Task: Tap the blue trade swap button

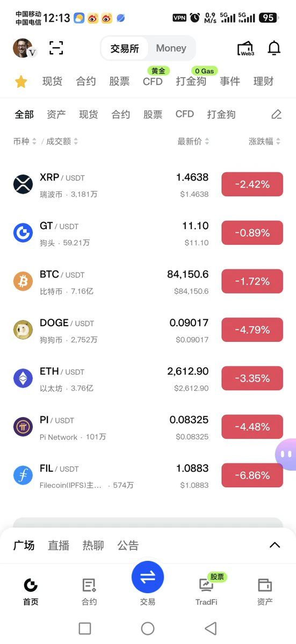Action: tap(148, 577)
